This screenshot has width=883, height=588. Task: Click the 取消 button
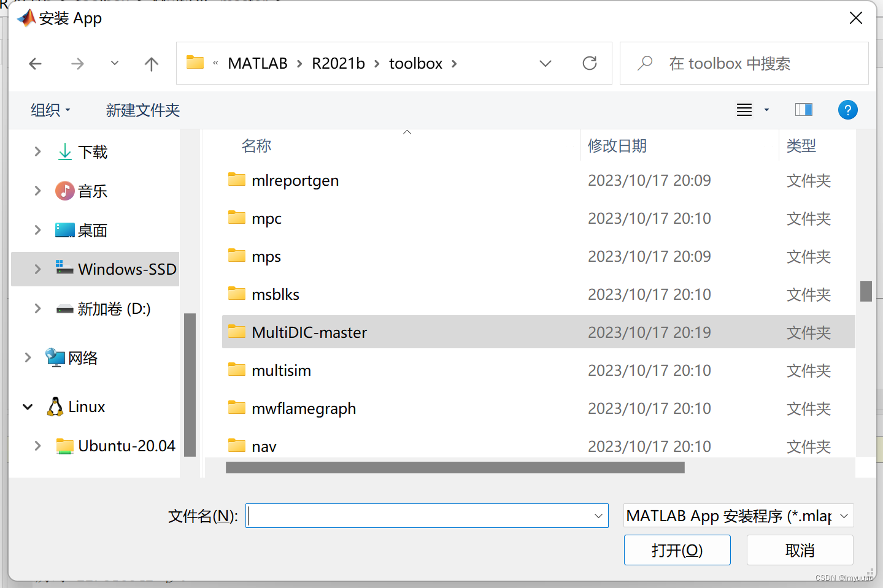800,550
